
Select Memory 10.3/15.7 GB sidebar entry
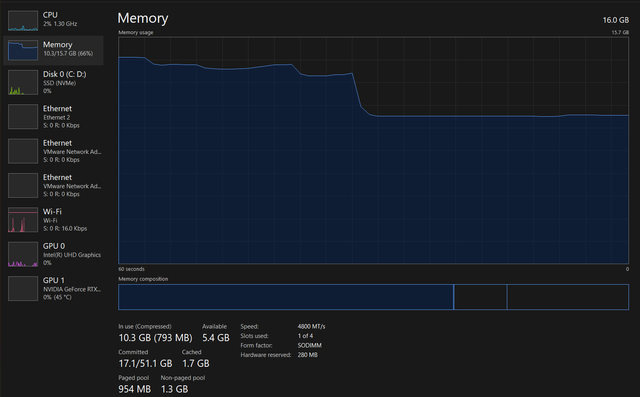(x=53, y=50)
